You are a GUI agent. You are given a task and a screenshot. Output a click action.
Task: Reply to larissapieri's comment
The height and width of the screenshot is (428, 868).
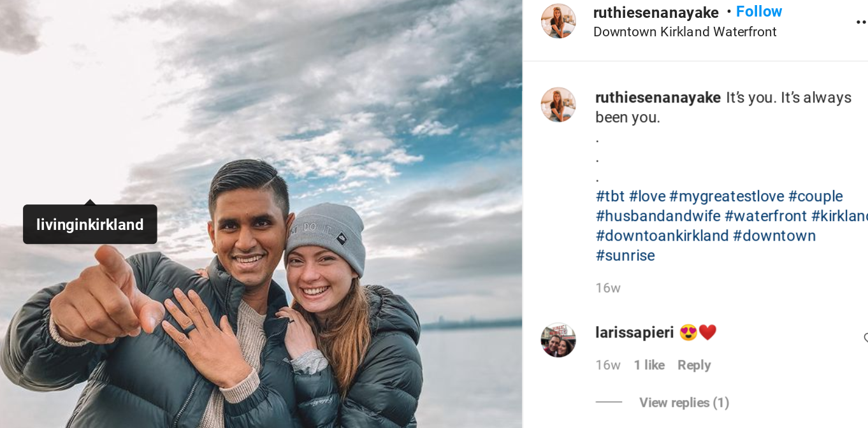(x=694, y=365)
